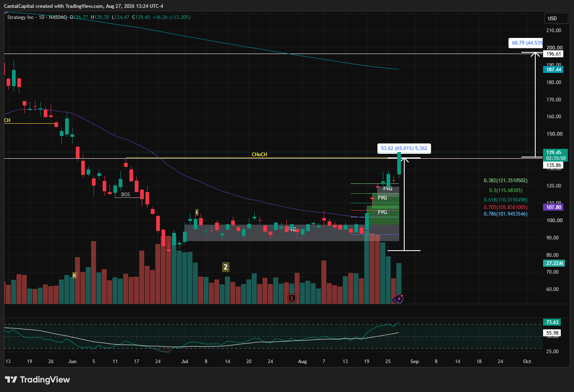This screenshot has width=574, height=392.
Task: Open the i marker on the June volume bar
Action: click(74, 275)
